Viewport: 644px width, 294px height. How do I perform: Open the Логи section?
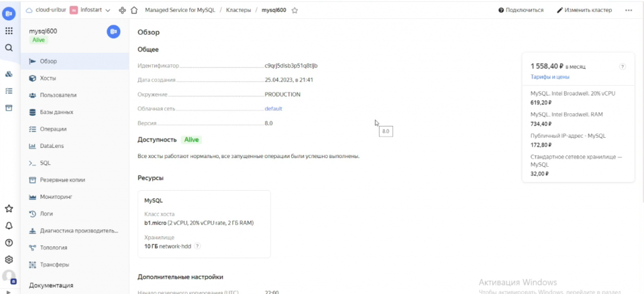(75, 214)
